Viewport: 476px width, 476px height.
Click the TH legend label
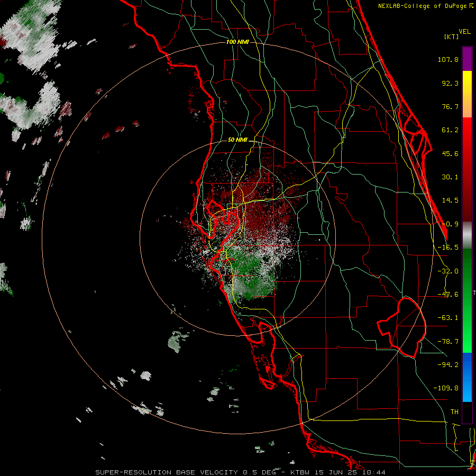pos(454,411)
